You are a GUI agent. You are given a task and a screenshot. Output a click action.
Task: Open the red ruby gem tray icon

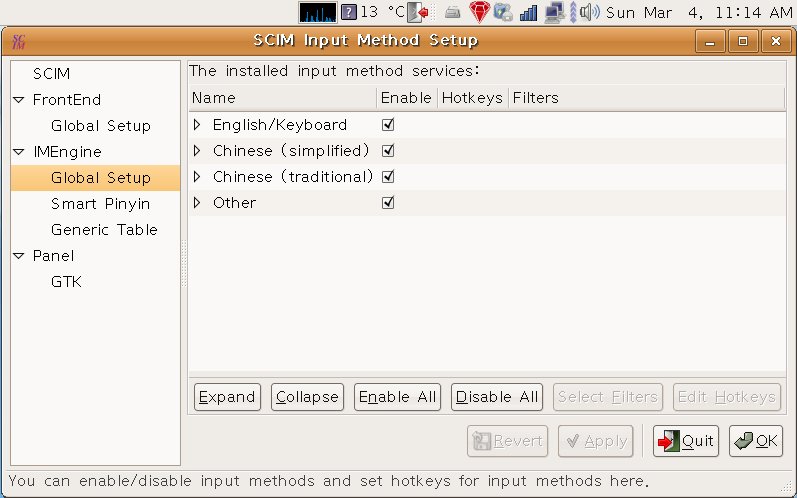tap(479, 12)
